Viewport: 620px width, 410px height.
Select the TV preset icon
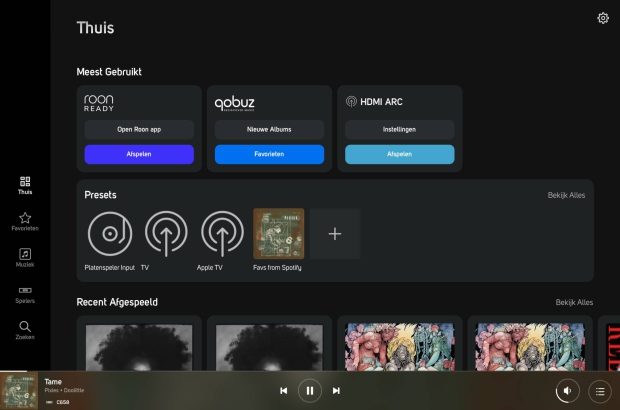166,233
